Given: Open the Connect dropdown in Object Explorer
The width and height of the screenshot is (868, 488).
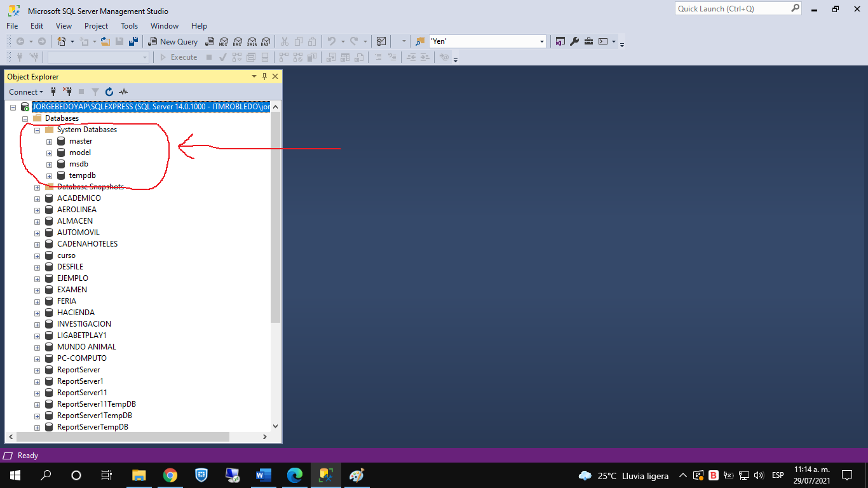Looking at the screenshot, I should [x=26, y=91].
